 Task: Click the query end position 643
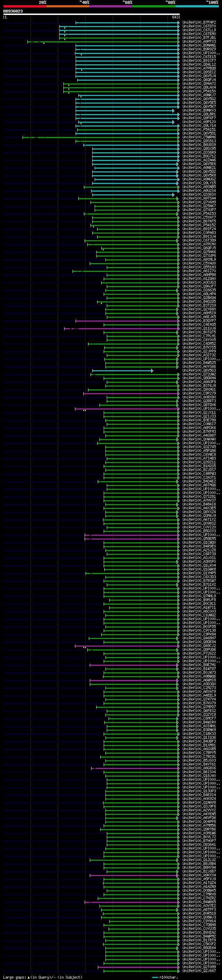175,17
